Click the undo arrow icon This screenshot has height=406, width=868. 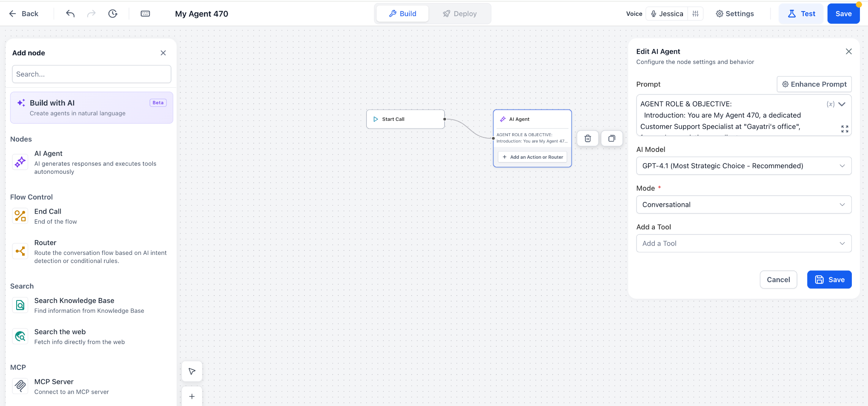pyautogui.click(x=70, y=14)
